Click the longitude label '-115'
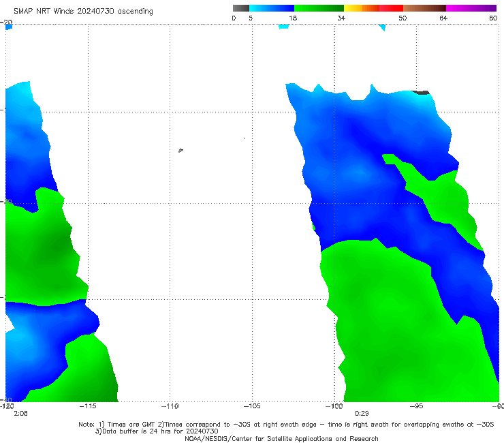This screenshot has height=443, width=504. click(88, 406)
